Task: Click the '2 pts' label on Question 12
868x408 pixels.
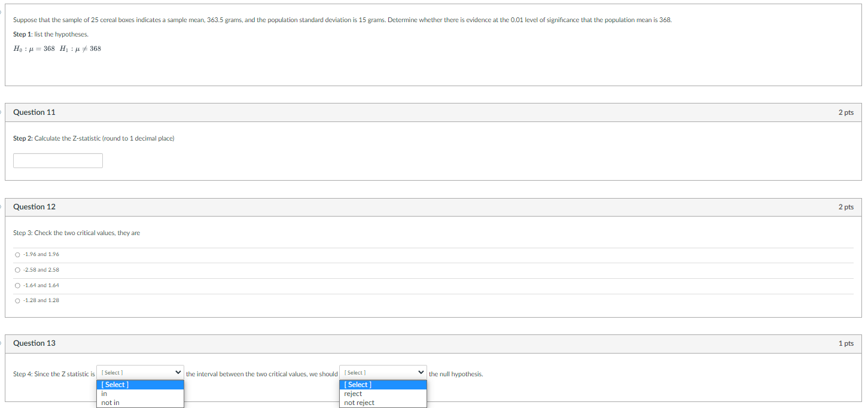Action: (846, 207)
